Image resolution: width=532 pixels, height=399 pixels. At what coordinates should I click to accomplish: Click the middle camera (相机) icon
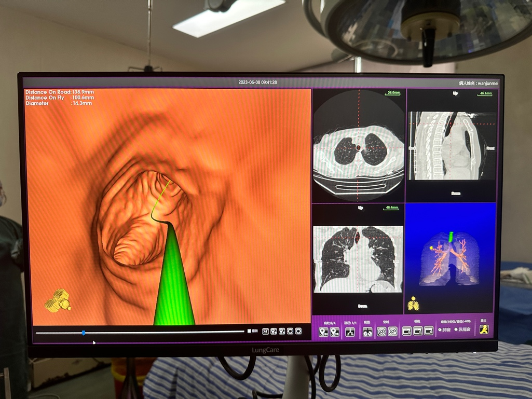(418, 331)
